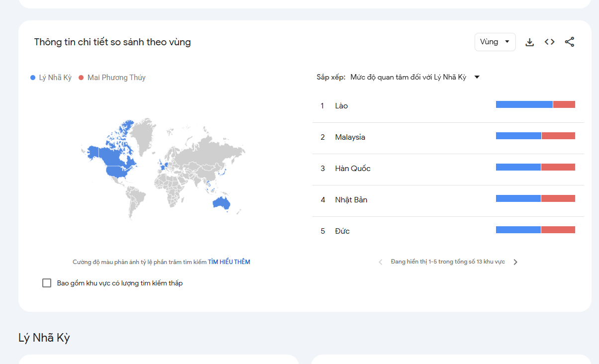Click the Lý Nhã Kỳ section heading
Viewport: 599px width, 364px height.
click(44, 338)
